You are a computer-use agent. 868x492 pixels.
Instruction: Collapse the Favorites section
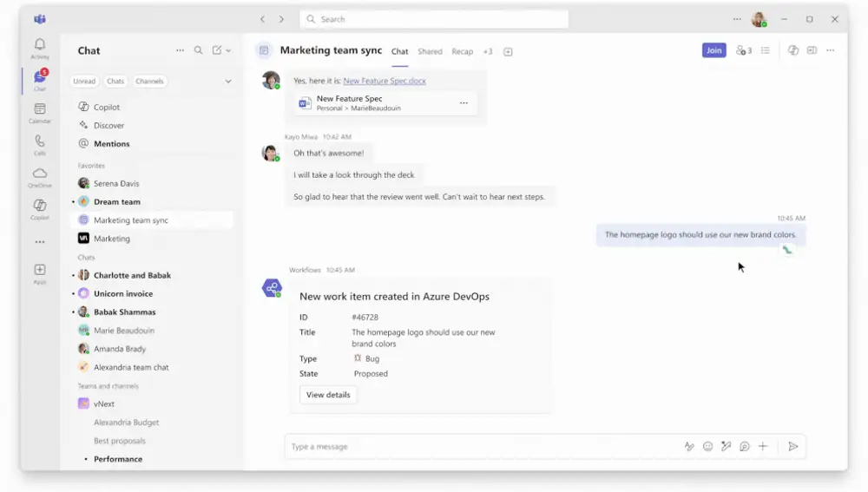click(91, 166)
